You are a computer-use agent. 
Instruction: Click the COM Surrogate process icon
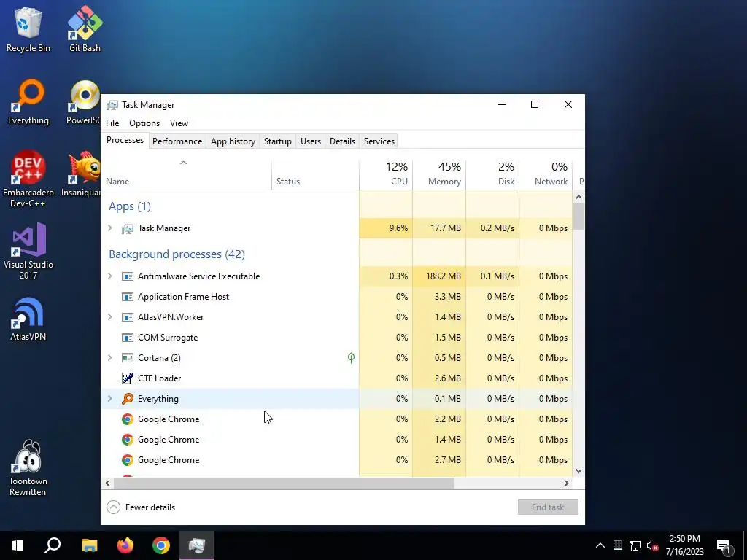point(127,338)
